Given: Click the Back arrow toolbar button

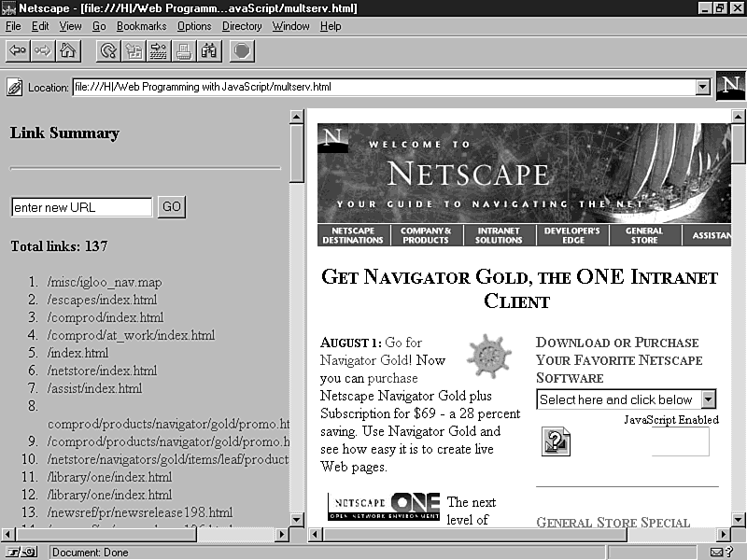Looking at the screenshot, I should click(x=17, y=50).
